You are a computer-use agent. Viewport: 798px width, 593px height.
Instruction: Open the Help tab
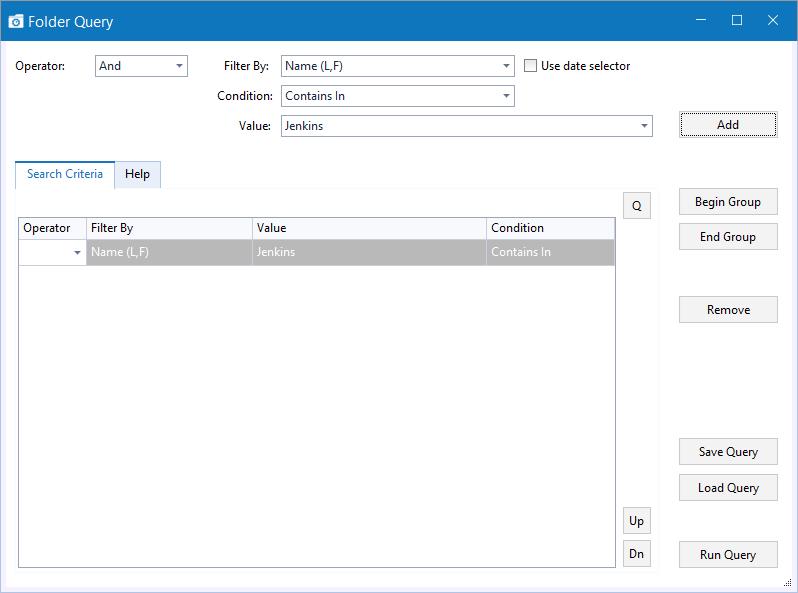pos(137,174)
